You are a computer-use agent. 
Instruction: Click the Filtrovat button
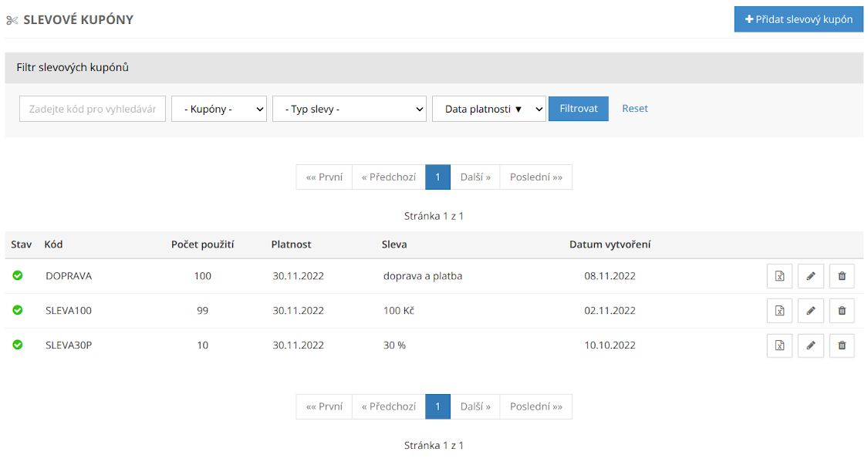pyautogui.click(x=578, y=109)
